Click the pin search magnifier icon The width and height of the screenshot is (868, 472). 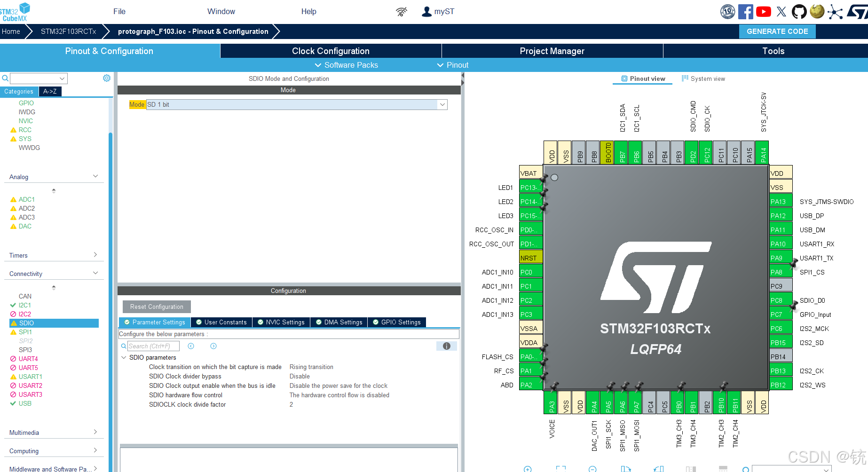pyautogui.click(x=746, y=469)
